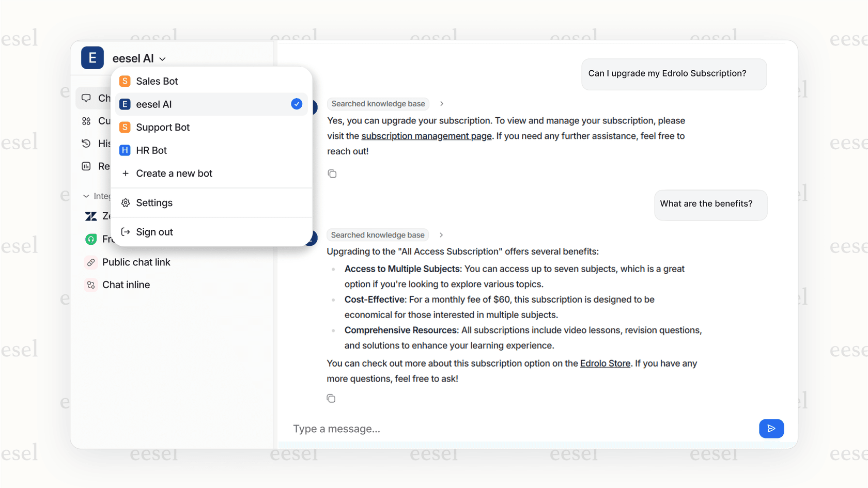
Task: Sign out via the dropdown menu
Action: coord(154,231)
